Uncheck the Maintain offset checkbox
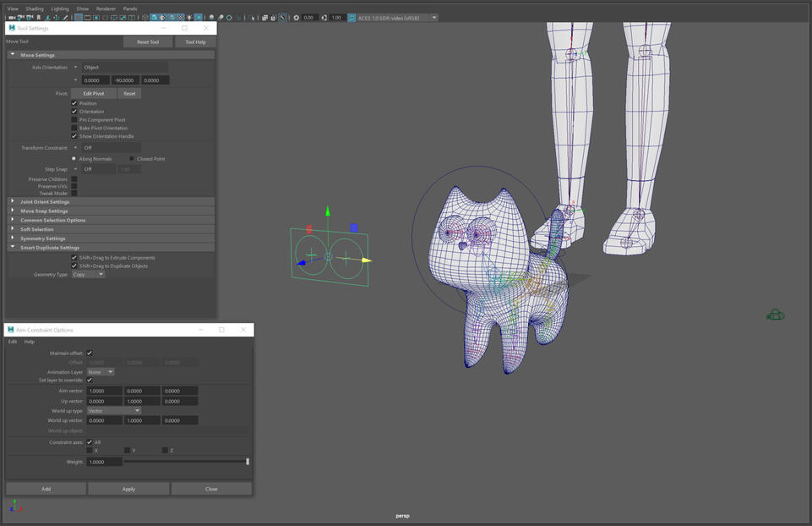The image size is (812, 526). click(x=90, y=353)
